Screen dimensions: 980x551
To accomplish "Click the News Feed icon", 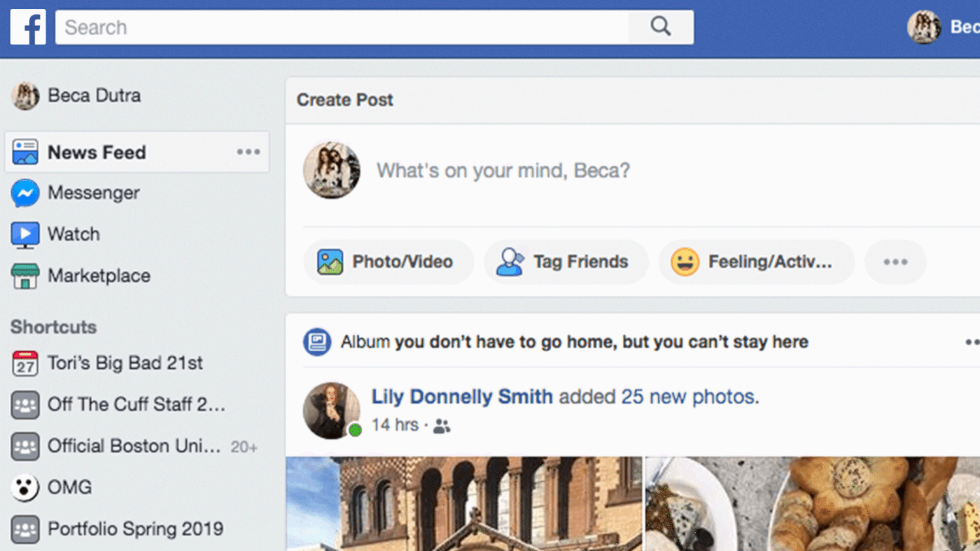I will (x=25, y=151).
